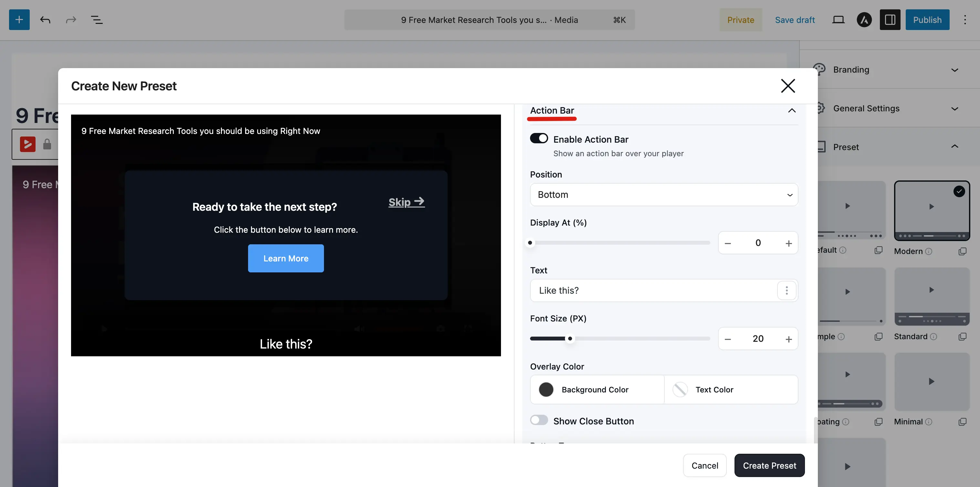Increase the font size value
980x487 pixels.
tap(789, 339)
